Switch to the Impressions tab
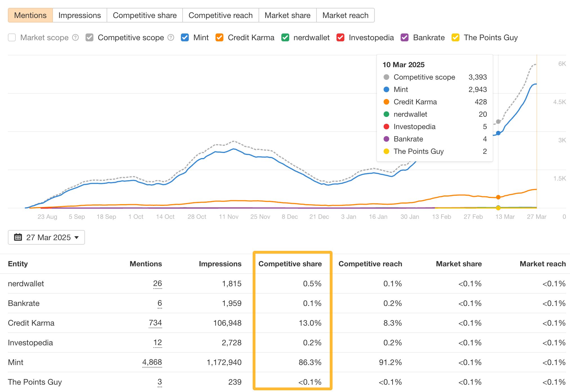The image size is (570, 392). pyautogui.click(x=80, y=15)
